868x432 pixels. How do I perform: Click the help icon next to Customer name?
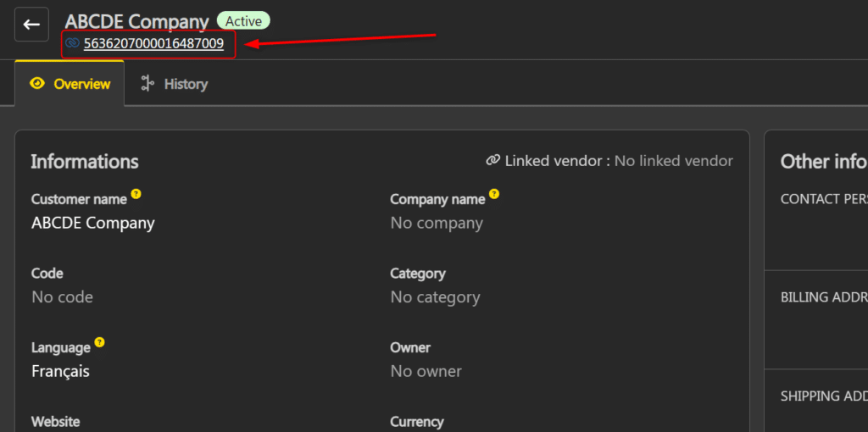coord(136,195)
